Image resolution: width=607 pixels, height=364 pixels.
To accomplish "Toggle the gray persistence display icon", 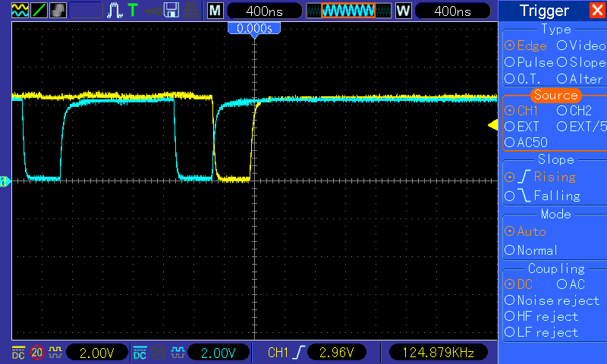I will [x=58, y=10].
